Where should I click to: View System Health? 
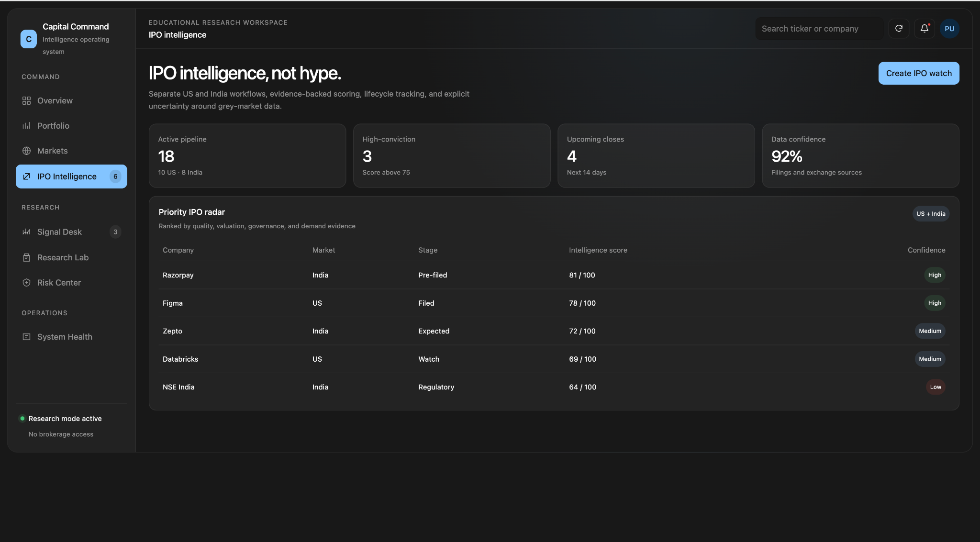[x=71, y=337]
